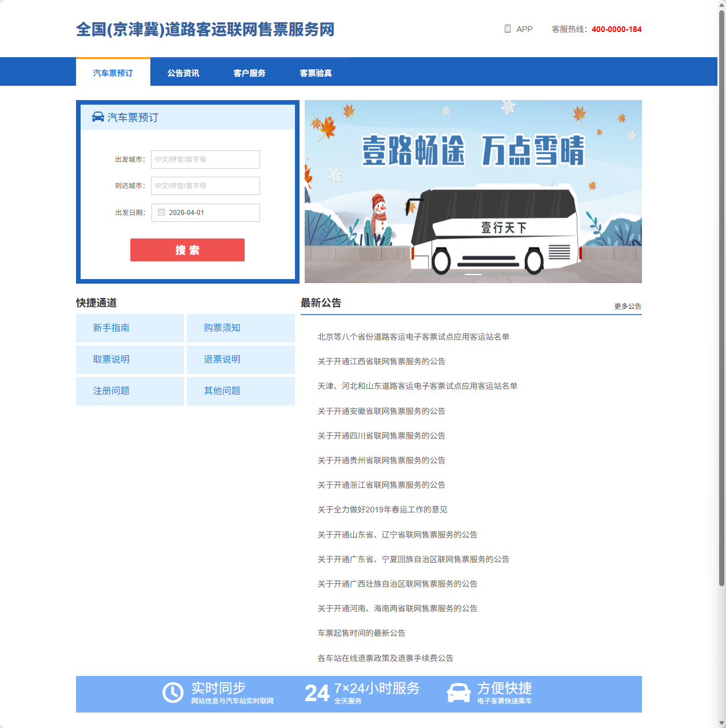Open 关于全力做好2019年春运工作的意见 announcement
The width and height of the screenshot is (726, 728).
point(382,510)
